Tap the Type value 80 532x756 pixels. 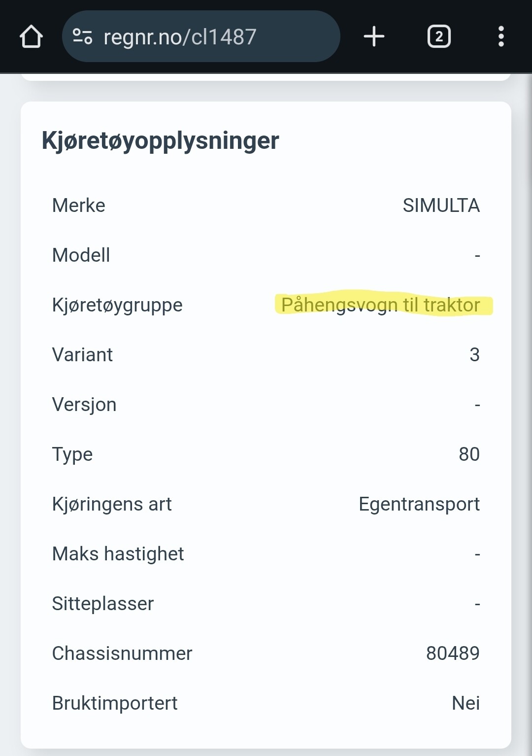click(x=469, y=454)
